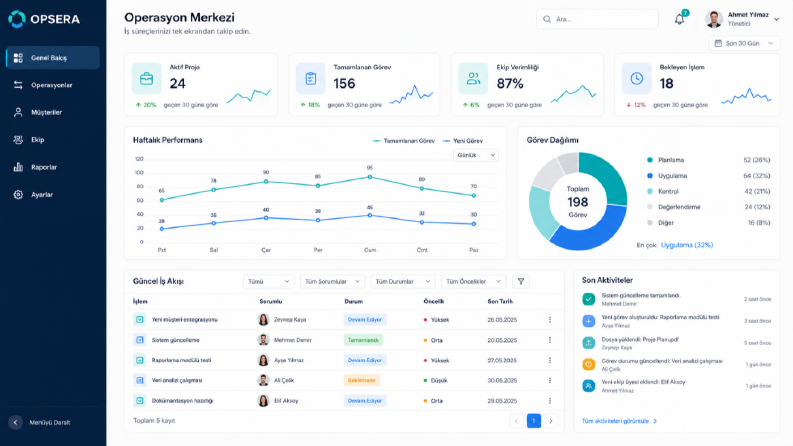Go to Operasyonlar in the sidebar
Screen dimensions: 793x446
(x=53, y=85)
